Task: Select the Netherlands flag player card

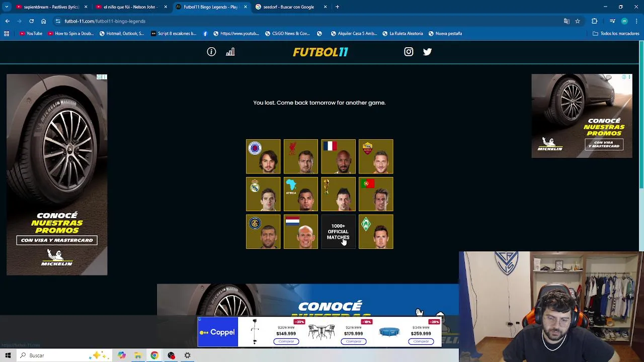Action: pyautogui.click(x=301, y=232)
